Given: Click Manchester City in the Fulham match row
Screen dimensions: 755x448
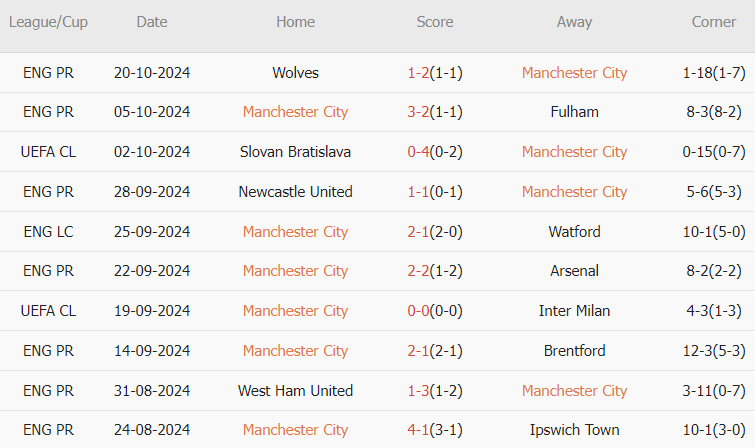Looking at the screenshot, I should (x=295, y=112).
